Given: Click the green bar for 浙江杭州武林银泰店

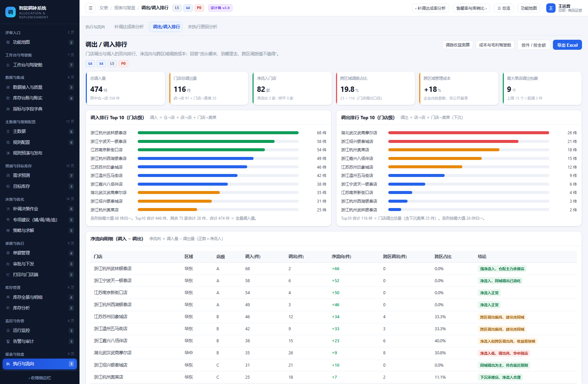Looking at the screenshot, I should pyautogui.click(x=218, y=133).
